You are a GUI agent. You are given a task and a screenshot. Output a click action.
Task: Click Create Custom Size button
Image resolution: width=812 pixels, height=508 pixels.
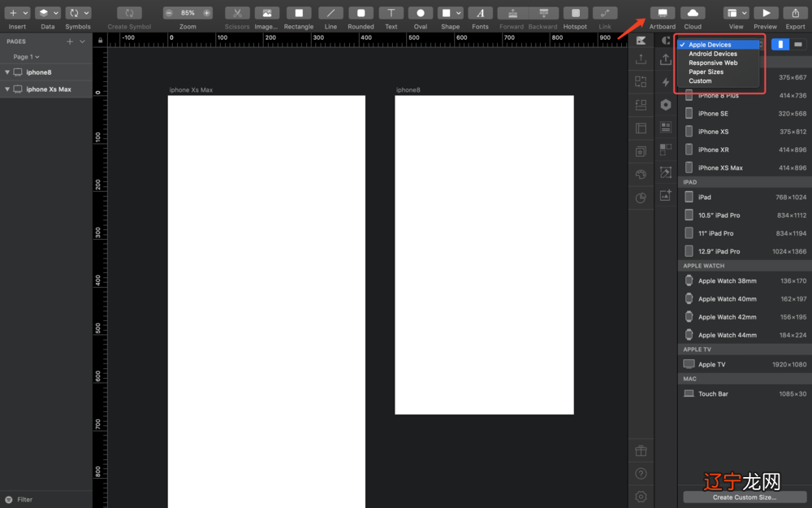click(x=744, y=497)
